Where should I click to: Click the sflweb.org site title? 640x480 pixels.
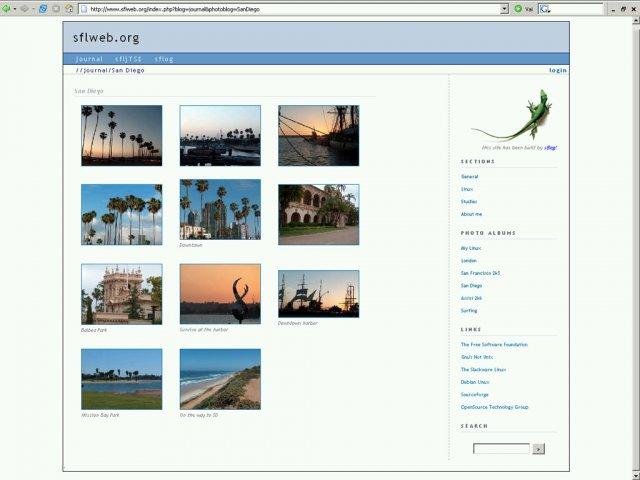(x=106, y=38)
